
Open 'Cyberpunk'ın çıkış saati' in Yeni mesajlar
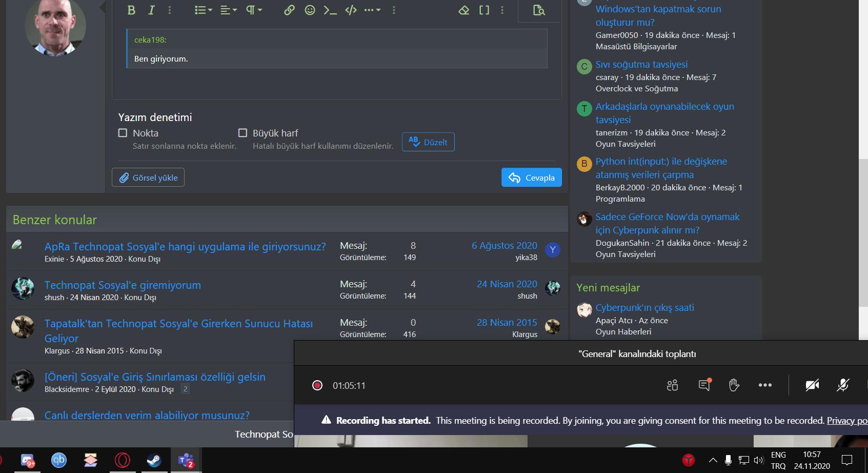645,308
